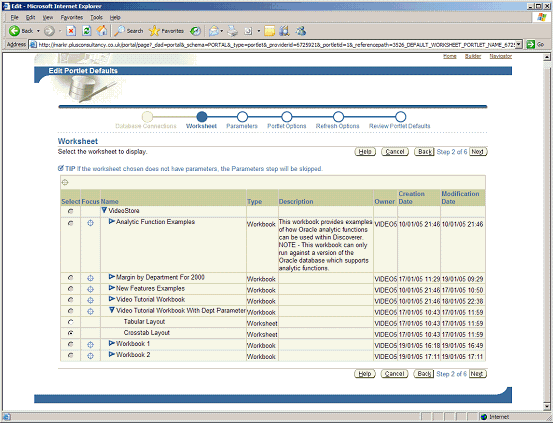Click the Messenger toolbar icon

tap(301, 31)
